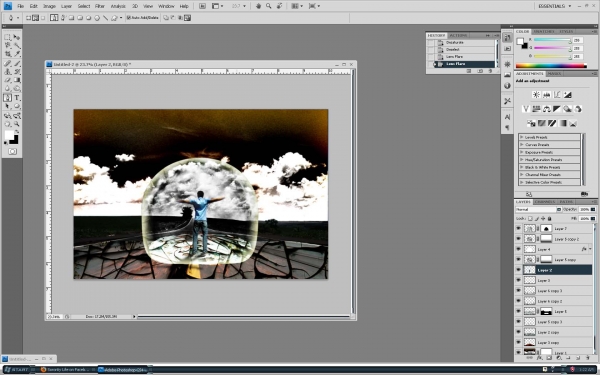The image size is (600, 375).
Task: Choose the Line shape in options bar
Action: (106, 18)
